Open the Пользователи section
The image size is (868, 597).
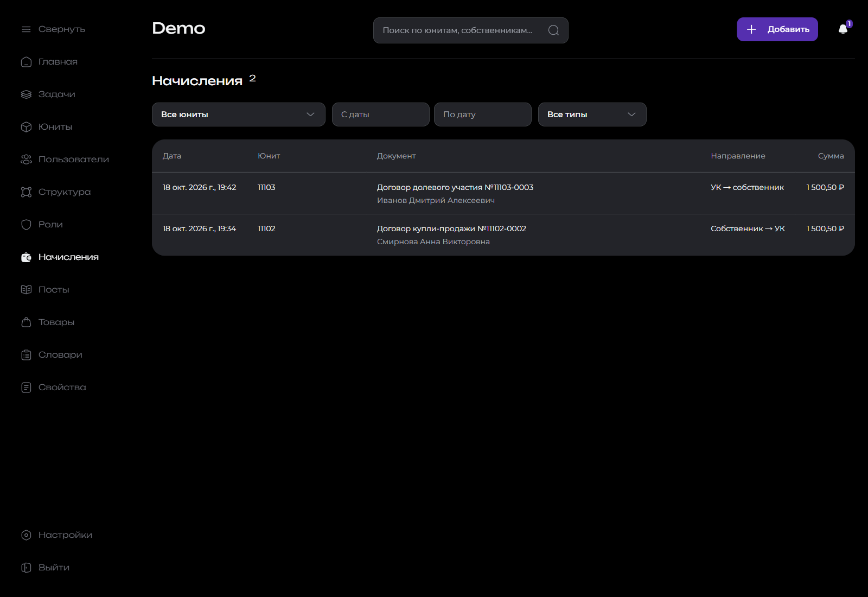(x=74, y=160)
